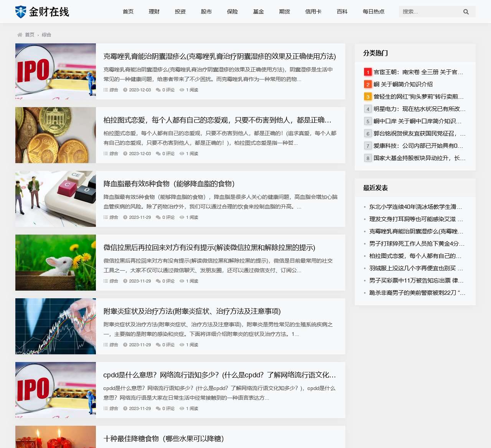Viewport: 491px width, 448px height.
Task: Open the 股市 navigation menu item
Action: (x=206, y=12)
